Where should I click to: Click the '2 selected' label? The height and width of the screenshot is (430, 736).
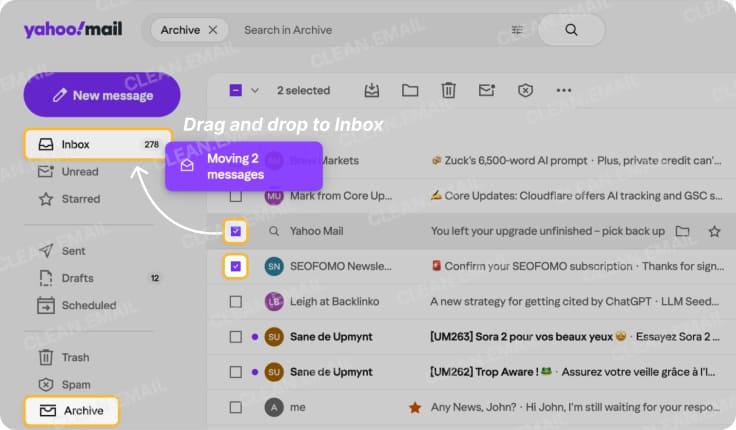click(x=303, y=90)
